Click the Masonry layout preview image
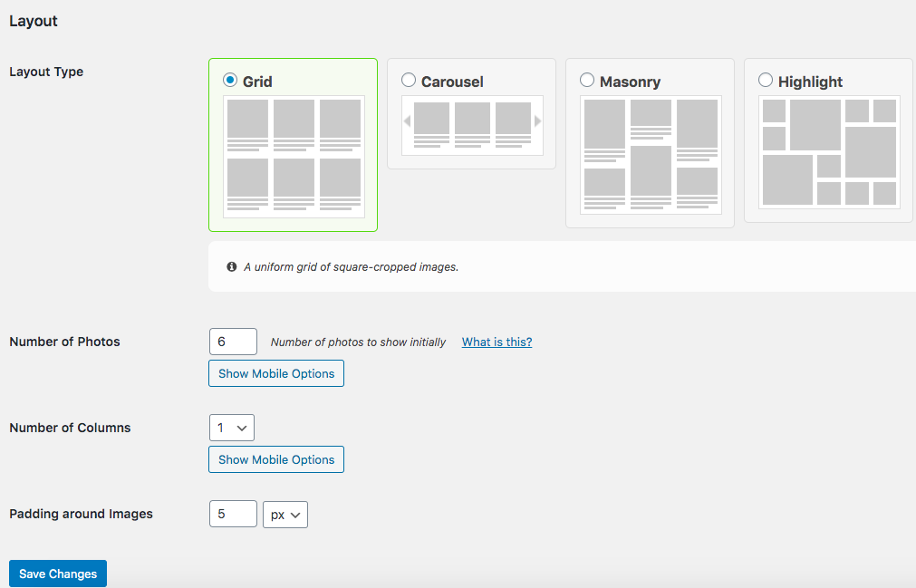 (651, 154)
